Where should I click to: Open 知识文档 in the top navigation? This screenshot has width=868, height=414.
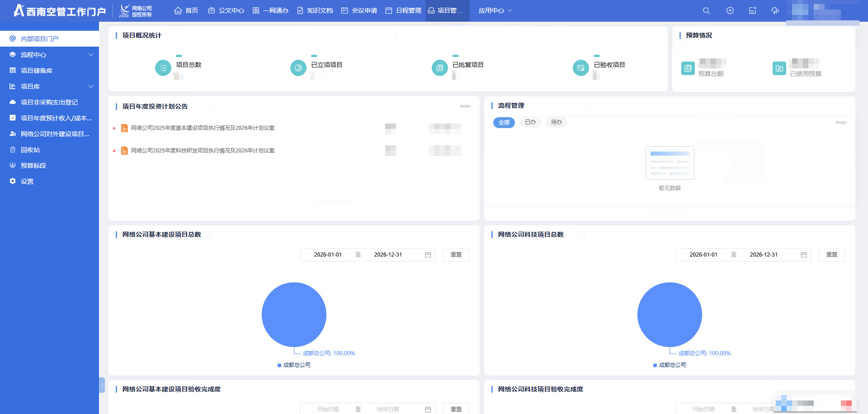point(315,10)
